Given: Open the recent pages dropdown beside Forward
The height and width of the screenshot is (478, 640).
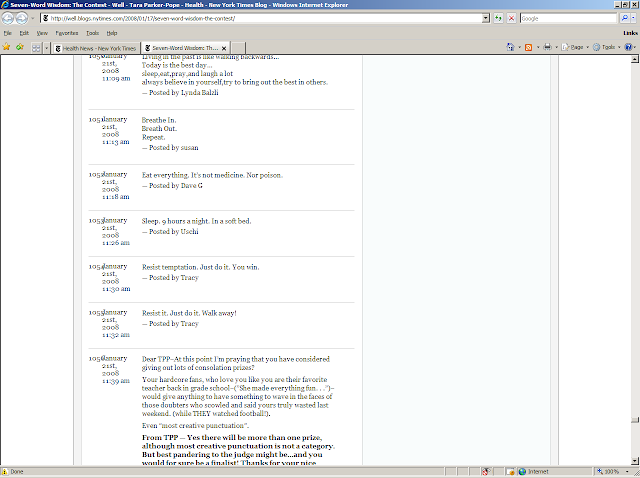Looking at the screenshot, I should [33, 18].
